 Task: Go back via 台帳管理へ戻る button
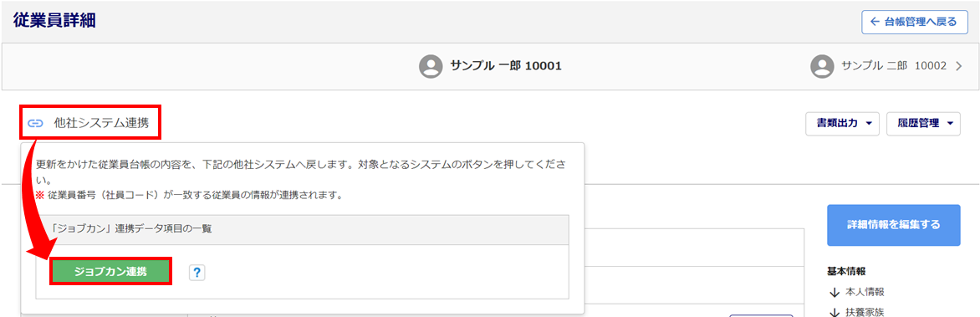click(914, 22)
